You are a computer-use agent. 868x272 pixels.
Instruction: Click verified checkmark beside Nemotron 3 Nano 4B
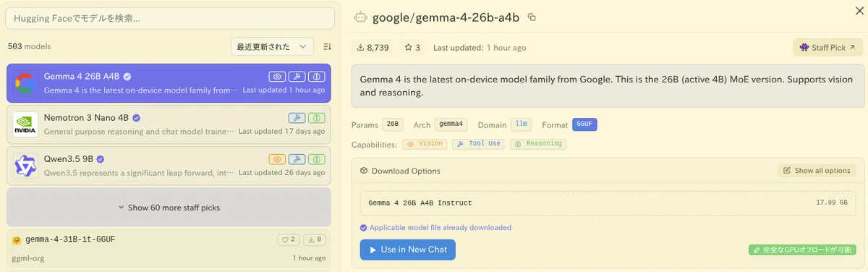(136, 117)
